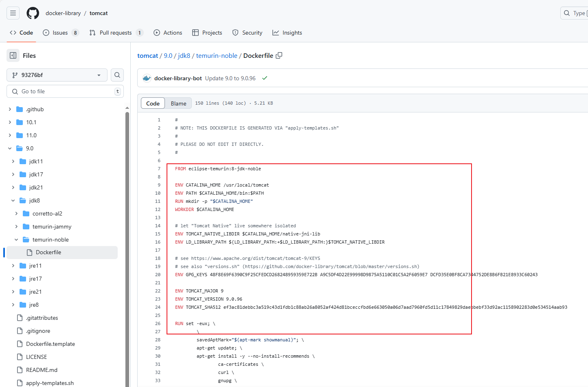Click '150 lines (140 loc)' file info
This screenshot has width=588, height=387.
(x=220, y=103)
